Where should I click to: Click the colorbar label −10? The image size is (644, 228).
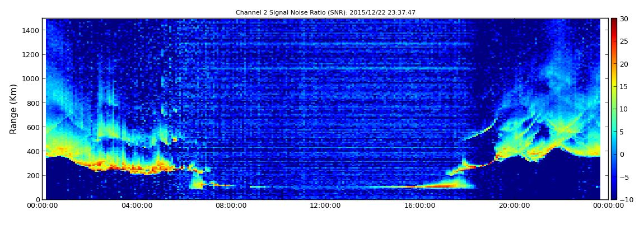pos(626,199)
